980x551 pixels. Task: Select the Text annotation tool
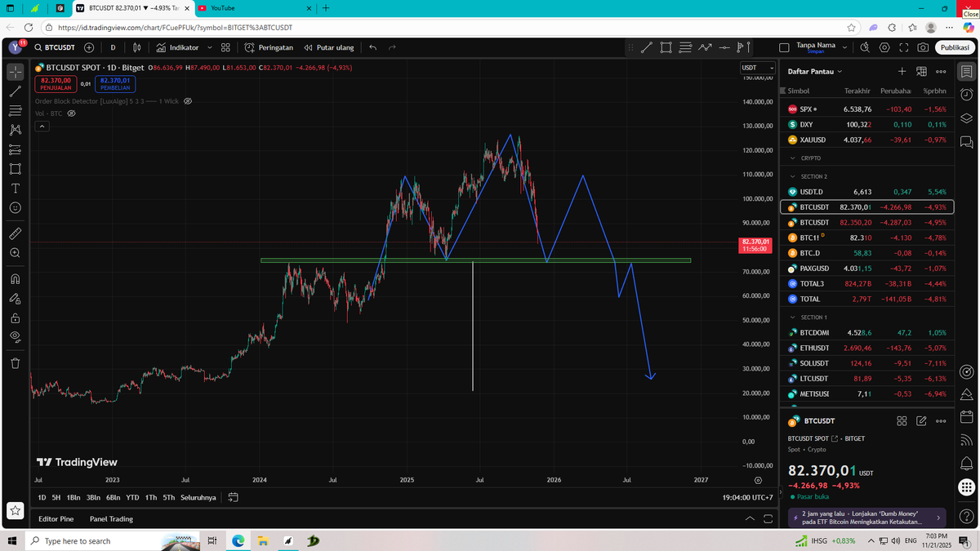[x=15, y=189]
